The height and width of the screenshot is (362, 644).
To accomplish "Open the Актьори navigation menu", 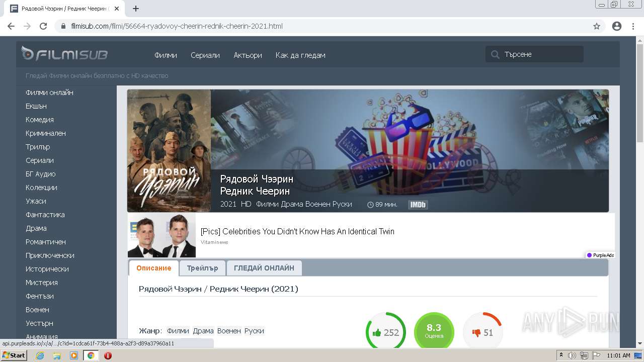I will click(x=248, y=55).
